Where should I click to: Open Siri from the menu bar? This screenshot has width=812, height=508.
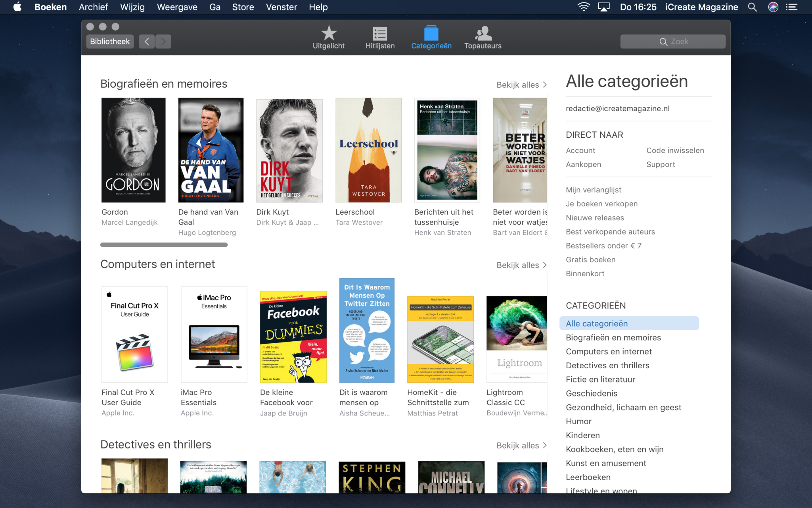(773, 7)
